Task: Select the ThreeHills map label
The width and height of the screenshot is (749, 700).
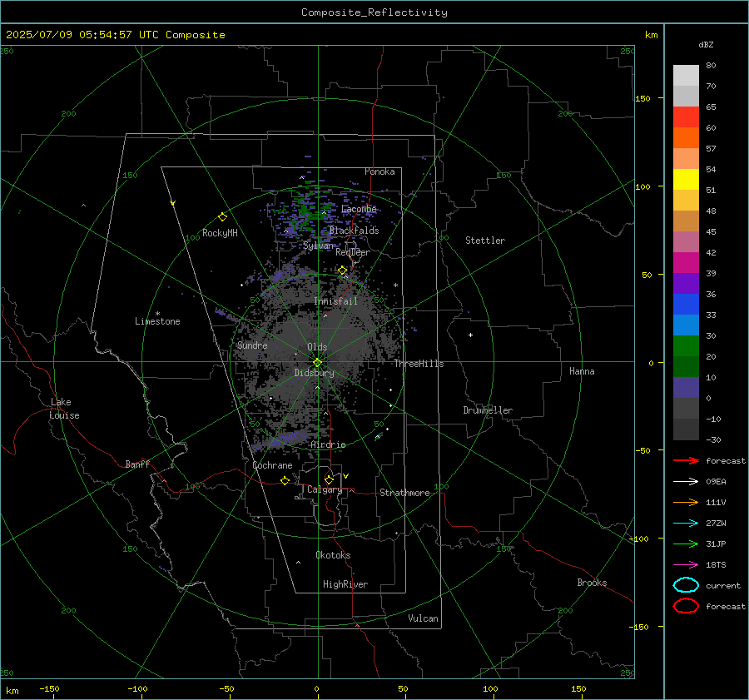Action: [419, 364]
